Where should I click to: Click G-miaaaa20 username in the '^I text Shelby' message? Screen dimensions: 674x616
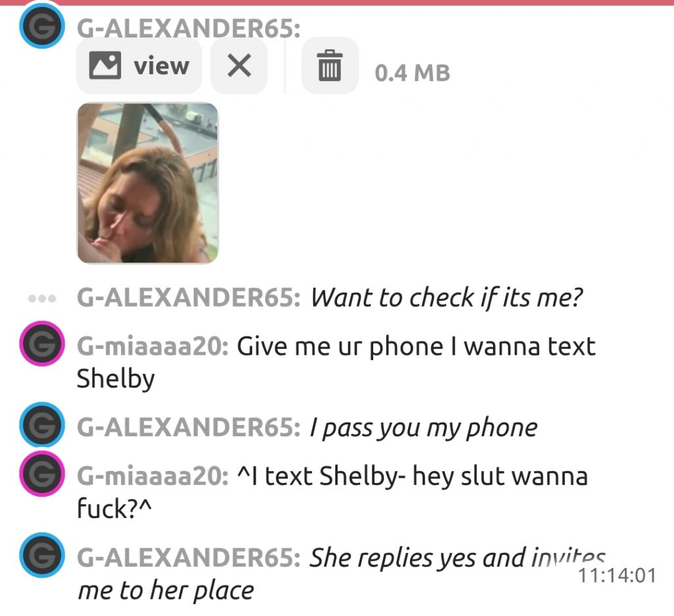(x=153, y=476)
